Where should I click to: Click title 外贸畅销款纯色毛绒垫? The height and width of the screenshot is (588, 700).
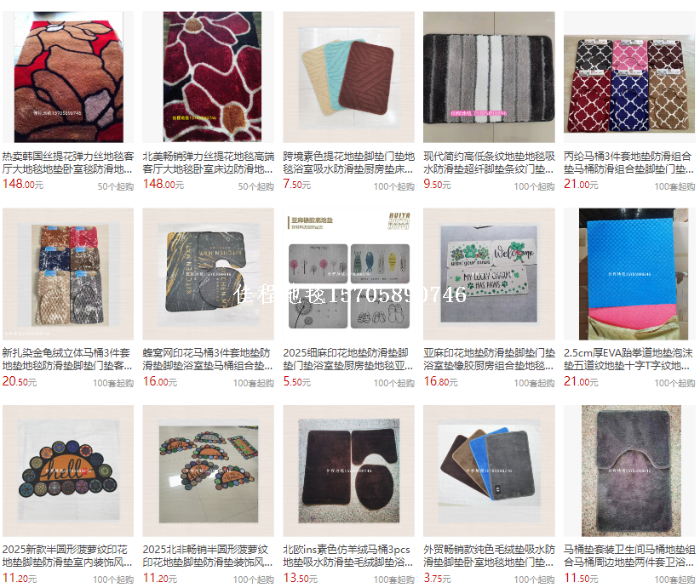489,556
